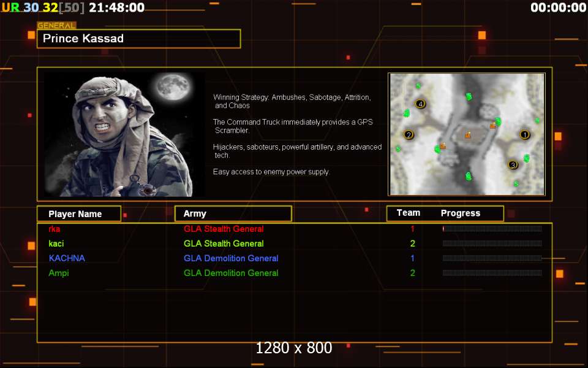Click the 21:48:00 clock in the top bar

[116, 7]
